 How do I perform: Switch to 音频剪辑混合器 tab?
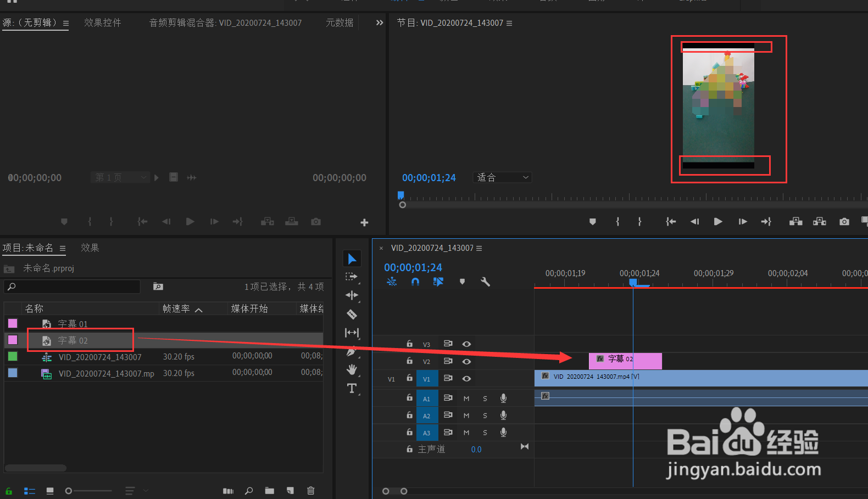pyautogui.click(x=225, y=23)
